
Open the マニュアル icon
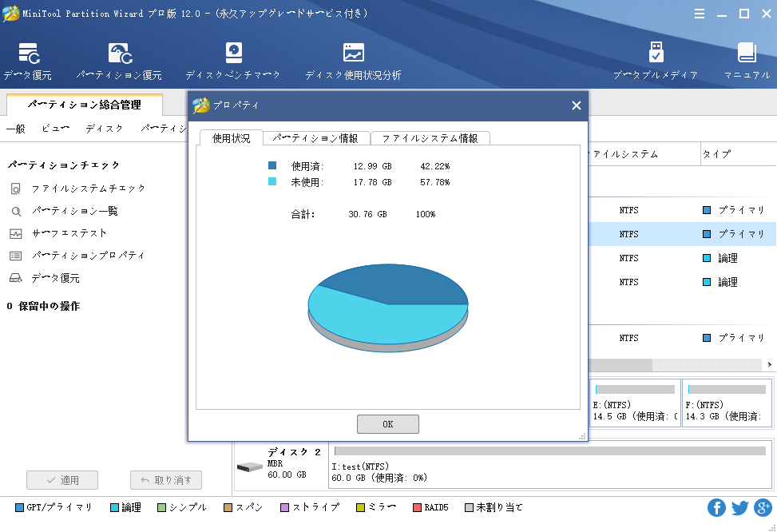(747, 54)
